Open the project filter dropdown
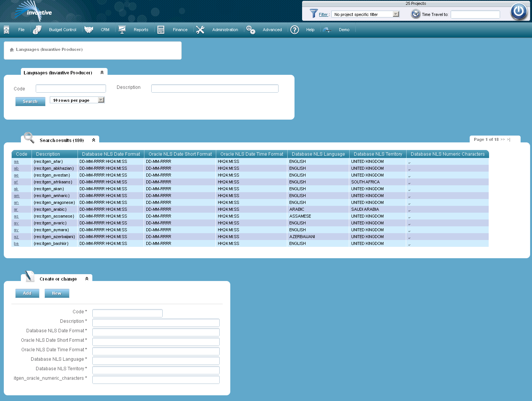 point(396,14)
